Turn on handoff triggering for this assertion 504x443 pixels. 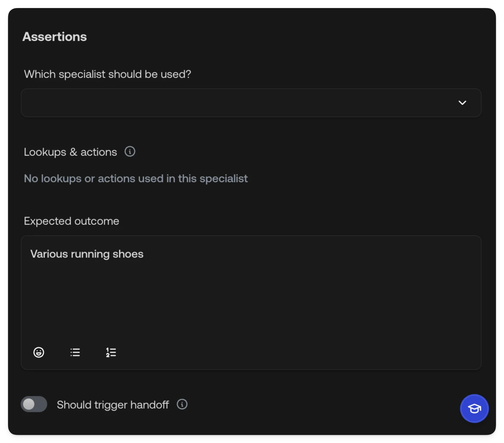click(34, 404)
